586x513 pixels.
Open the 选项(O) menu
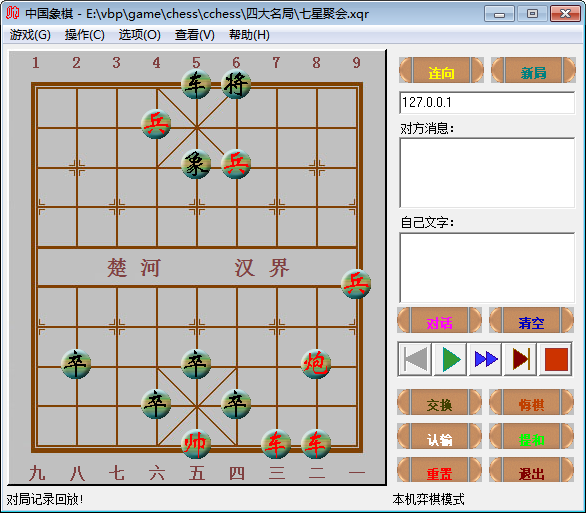(139, 35)
